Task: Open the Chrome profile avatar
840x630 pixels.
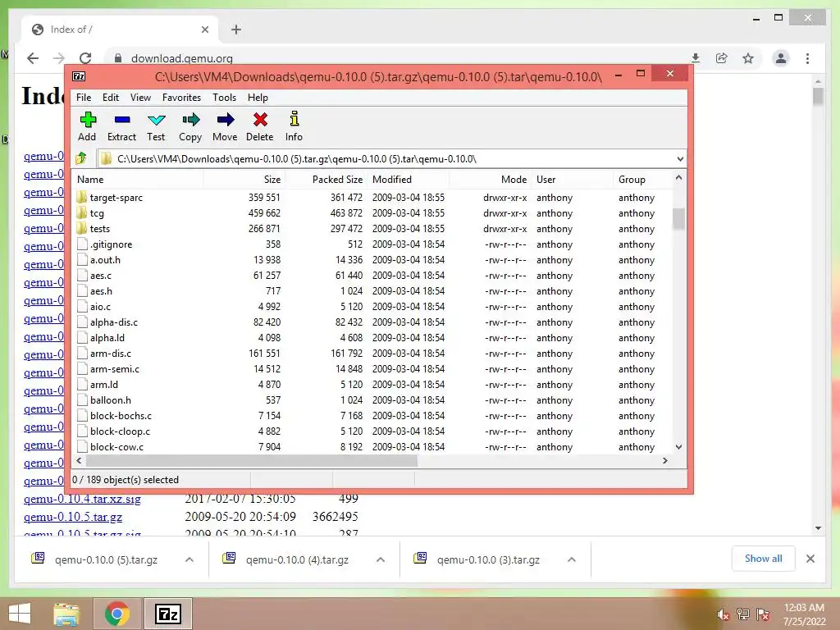Action: [781, 58]
